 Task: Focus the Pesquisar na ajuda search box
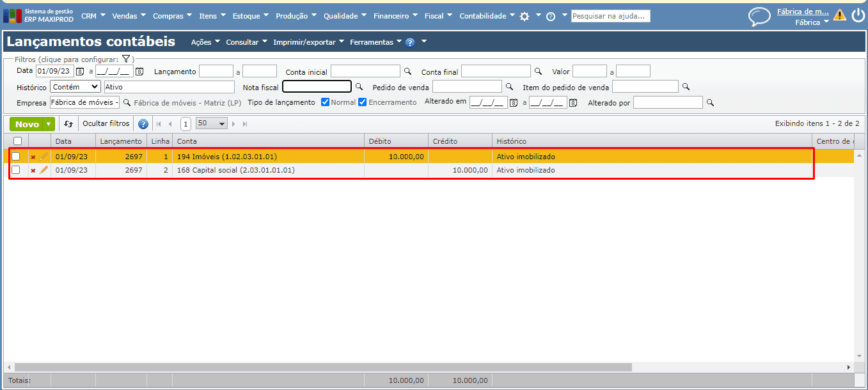coord(611,16)
